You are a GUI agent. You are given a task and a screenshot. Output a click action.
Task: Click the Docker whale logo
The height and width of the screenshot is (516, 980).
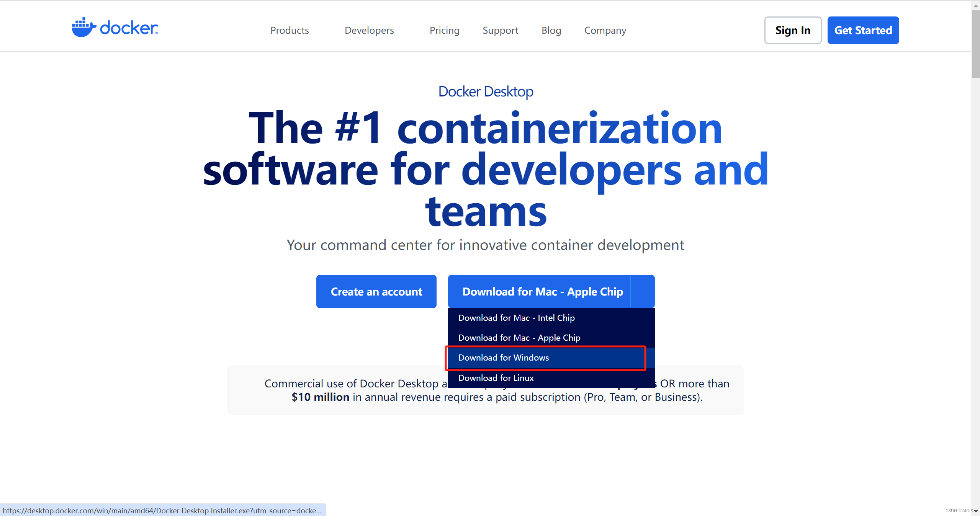(x=115, y=27)
